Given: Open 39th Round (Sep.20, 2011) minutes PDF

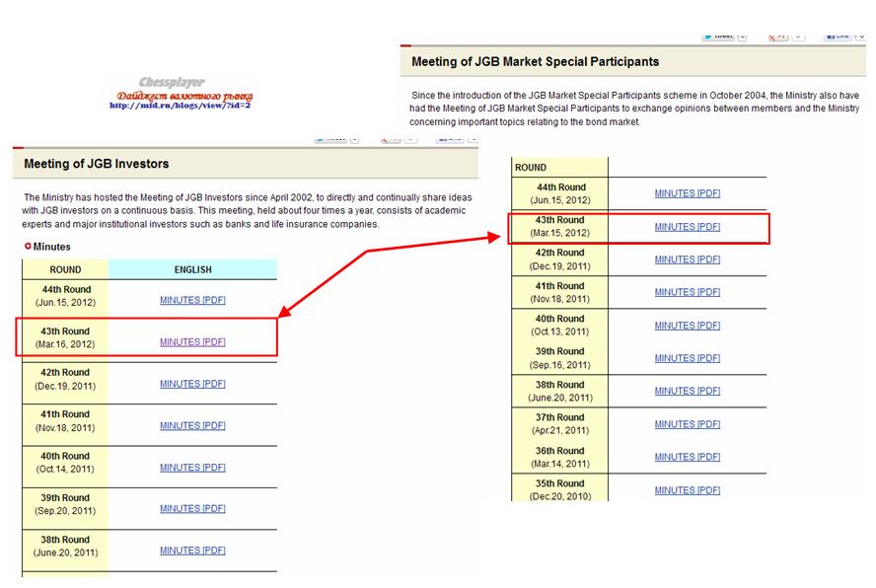Looking at the screenshot, I should 192,508.
